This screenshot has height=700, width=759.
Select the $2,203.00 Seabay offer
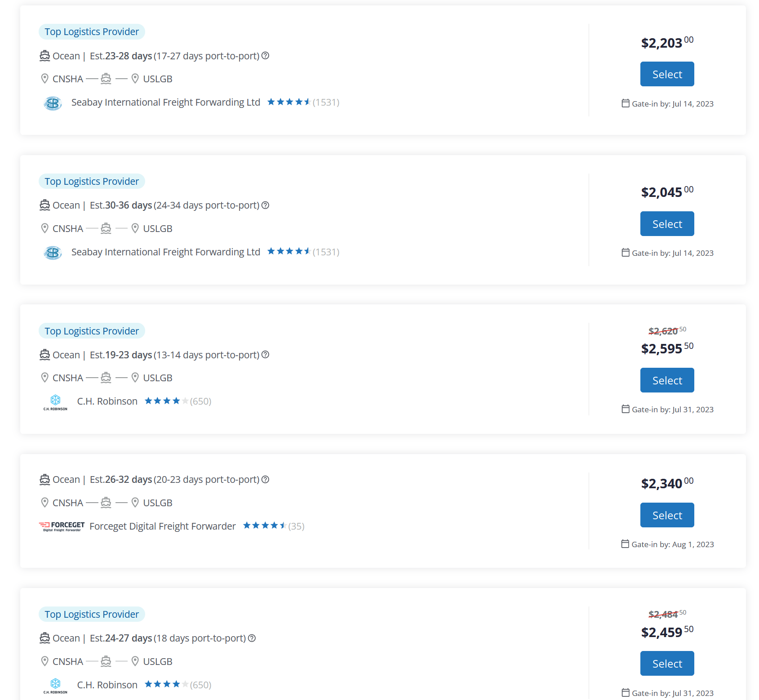667,74
